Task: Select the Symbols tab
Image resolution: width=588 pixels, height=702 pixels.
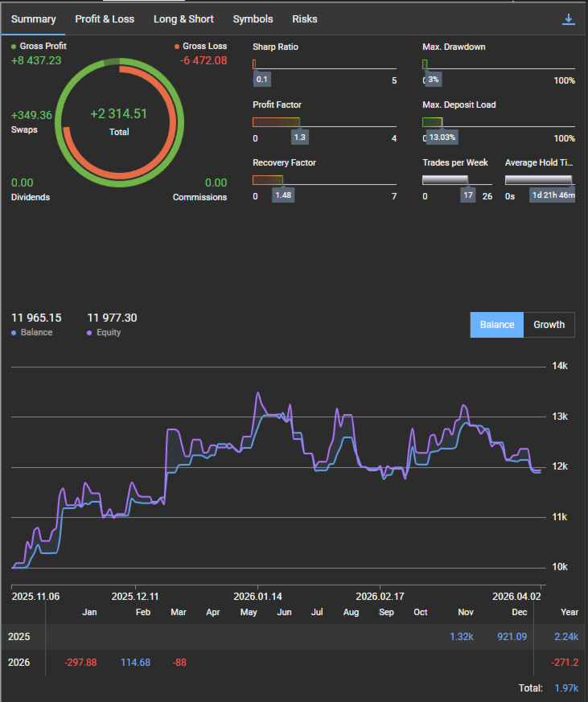Action: [x=253, y=19]
